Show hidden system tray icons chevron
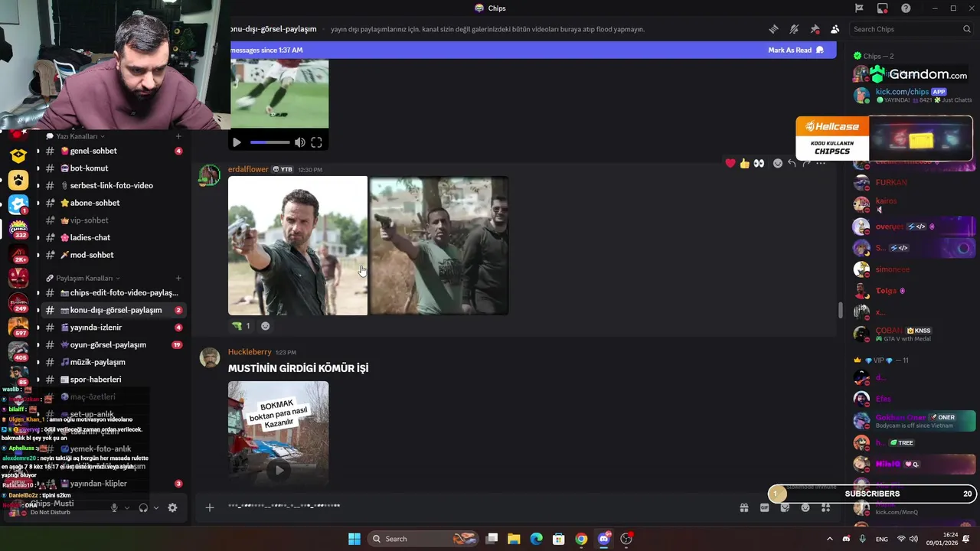The width and height of the screenshot is (980, 551). [x=829, y=539]
